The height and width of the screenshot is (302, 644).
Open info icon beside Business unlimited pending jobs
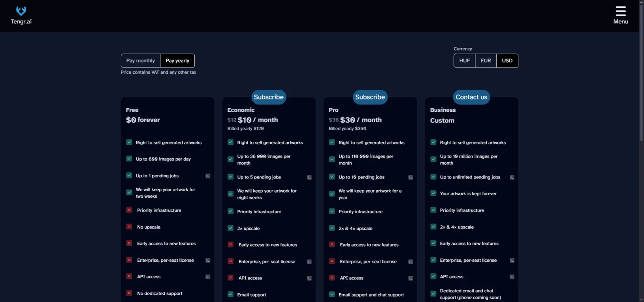click(512, 178)
